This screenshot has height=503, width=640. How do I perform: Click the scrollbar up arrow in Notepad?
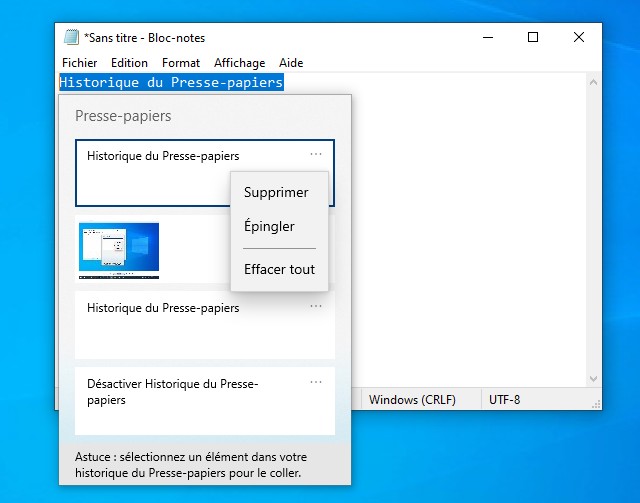click(593, 82)
